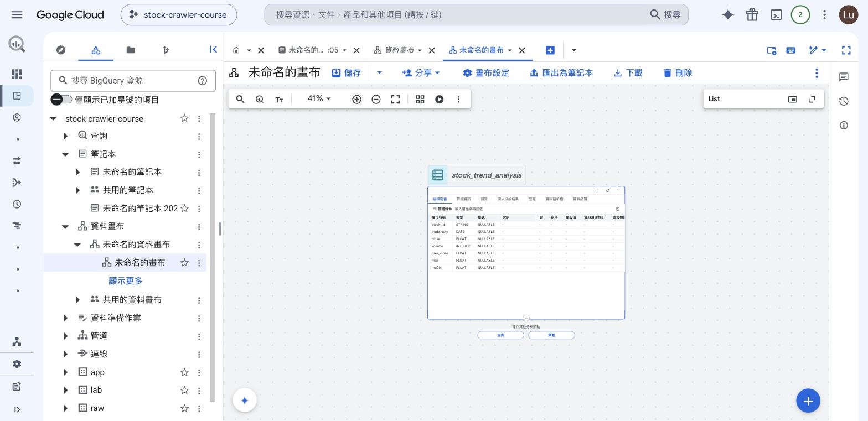
Task: Expand the 管道 tree node
Action: click(66, 336)
